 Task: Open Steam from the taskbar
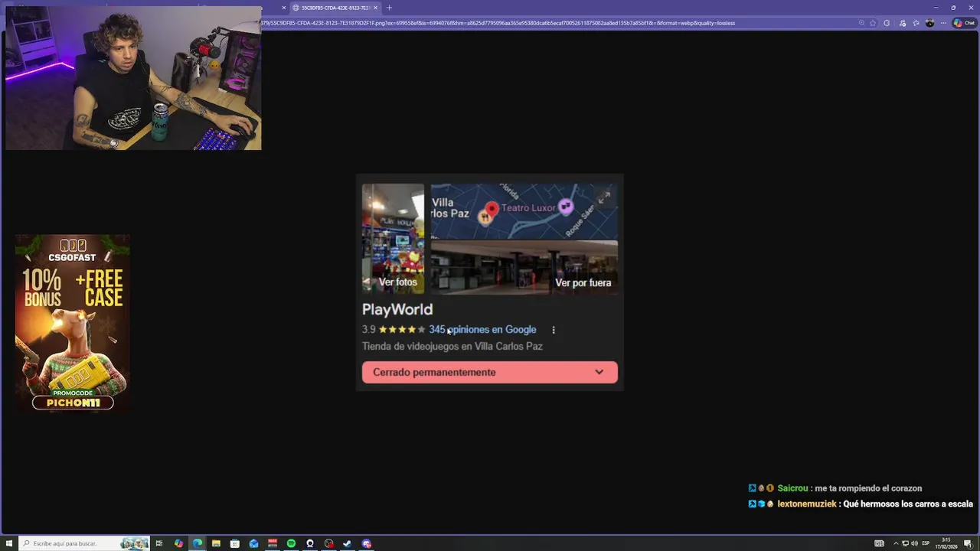pyautogui.click(x=347, y=543)
